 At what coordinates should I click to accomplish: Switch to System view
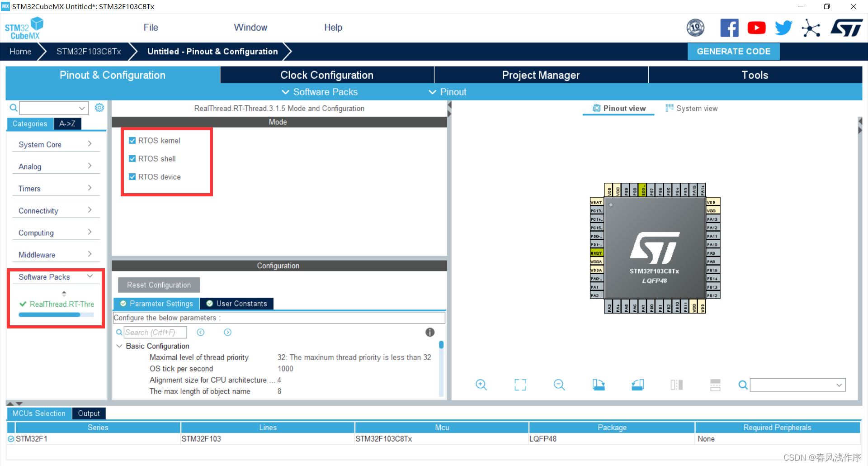(x=691, y=108)
